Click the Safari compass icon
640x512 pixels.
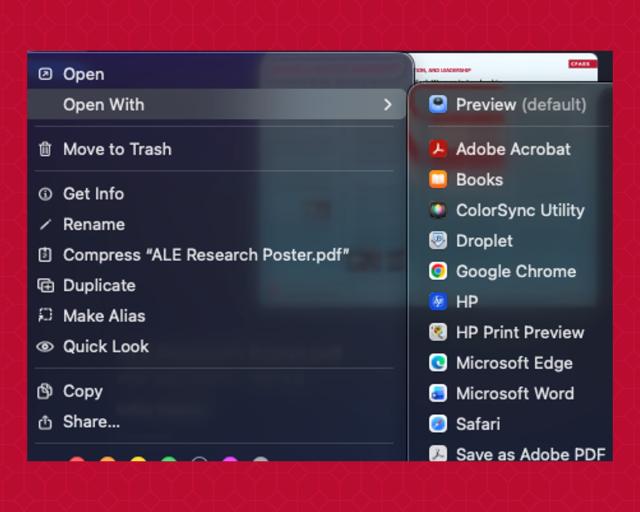[x=438, y=424]
